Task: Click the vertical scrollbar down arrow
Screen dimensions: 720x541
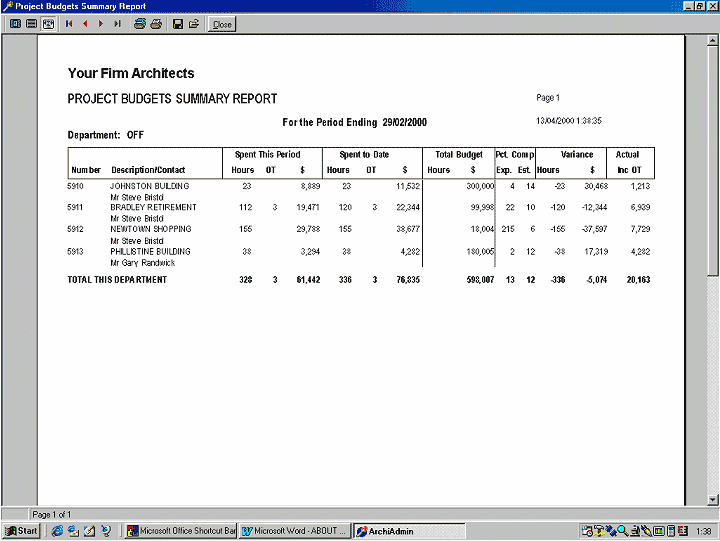Action: 712,499
